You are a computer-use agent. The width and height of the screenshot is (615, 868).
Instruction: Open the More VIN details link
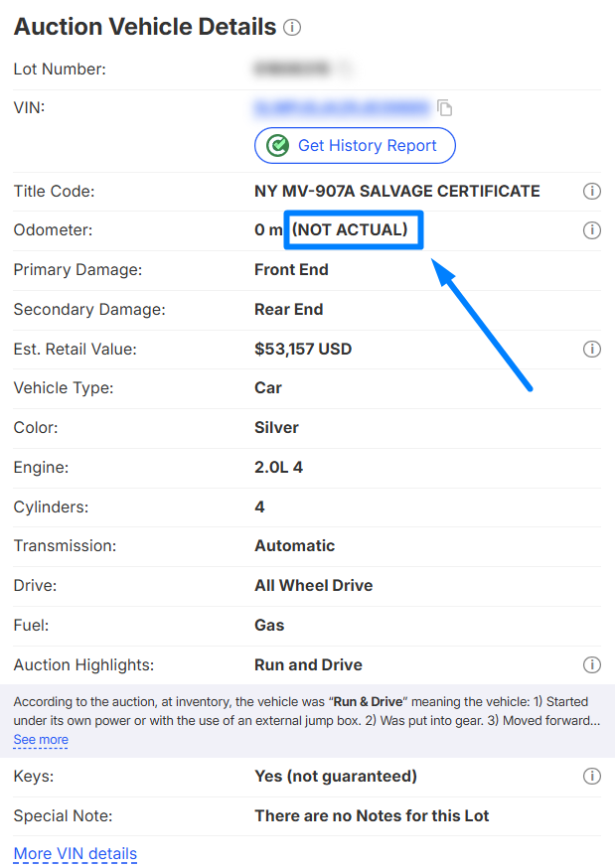pos(76,854)
